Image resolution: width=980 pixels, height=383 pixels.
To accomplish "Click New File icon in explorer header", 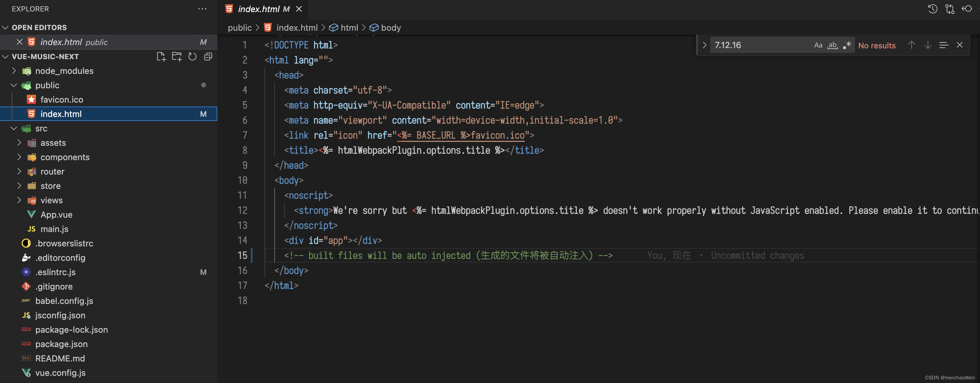I will pos(161,57).
